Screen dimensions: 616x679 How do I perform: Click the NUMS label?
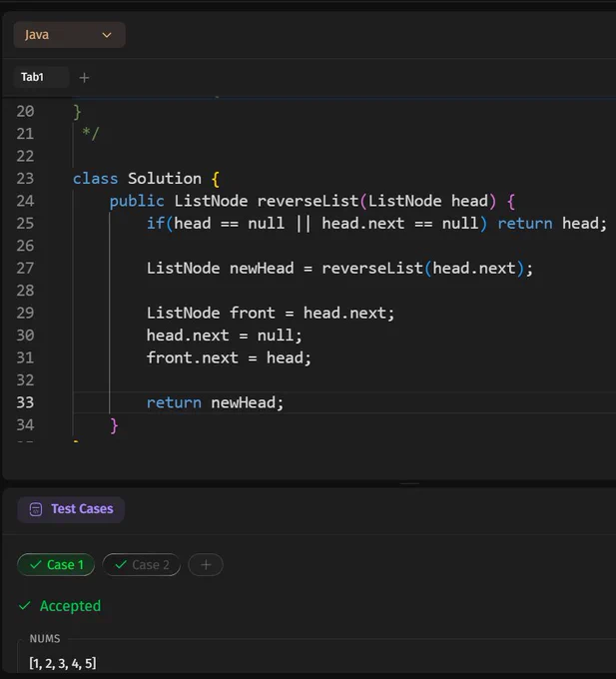[45, 639]
